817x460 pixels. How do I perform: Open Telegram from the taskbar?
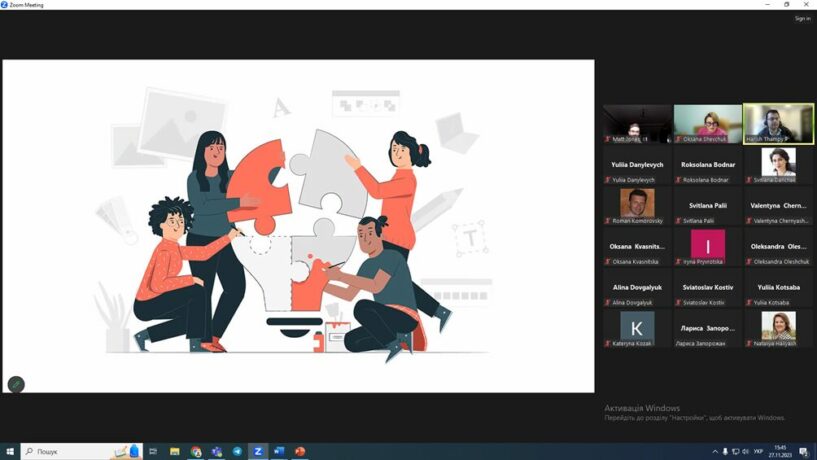(x=237, y=452)
